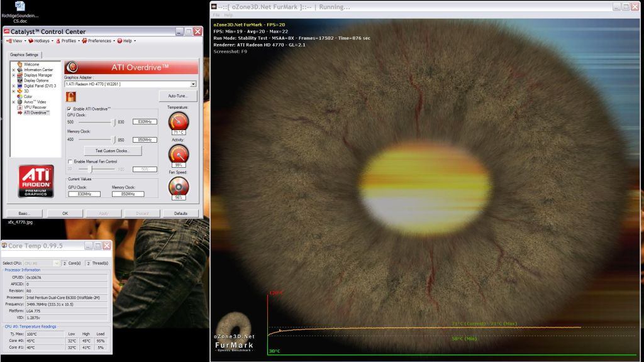This screenshot has height=362, width=644.
Task: Click the Fan Speed gauge
Action: (178, 186)
